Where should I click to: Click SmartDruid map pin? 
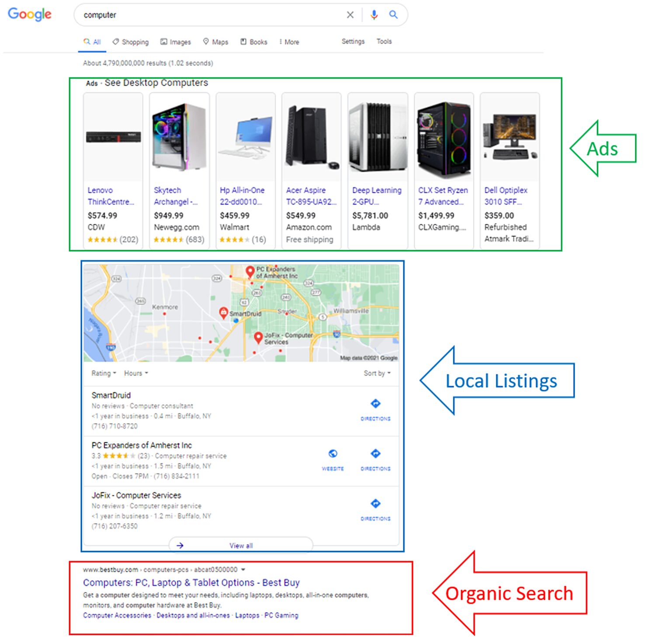223,312
